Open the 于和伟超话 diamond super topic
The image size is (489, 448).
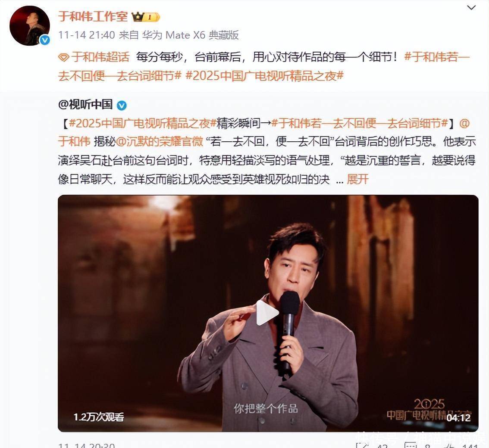pos(94,57)
